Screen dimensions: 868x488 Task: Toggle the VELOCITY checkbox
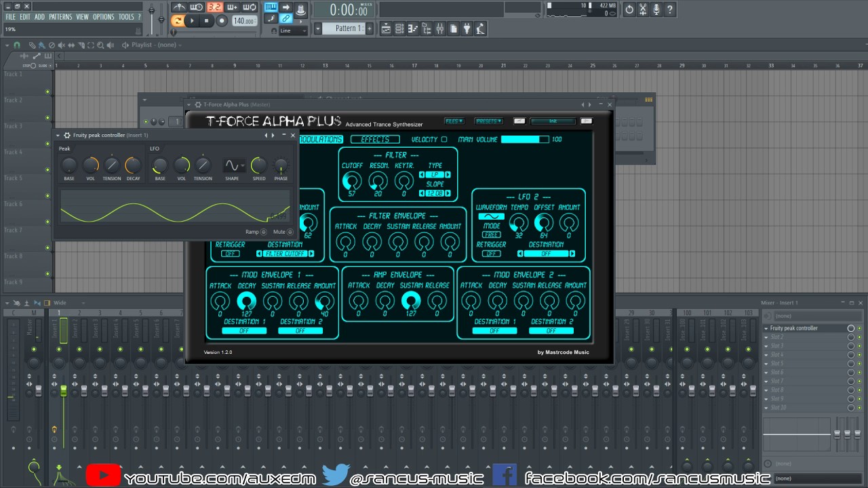click(444, 140)
